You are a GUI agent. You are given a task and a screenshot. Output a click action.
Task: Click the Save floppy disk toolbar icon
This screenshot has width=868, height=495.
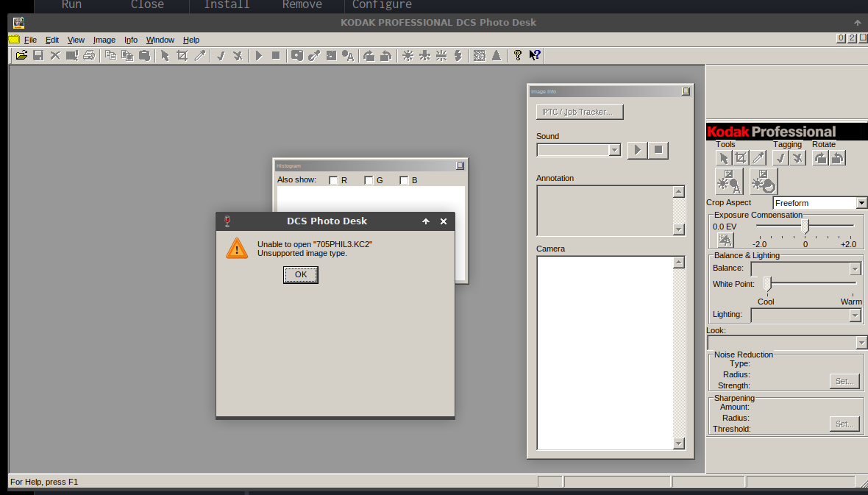pyautogui.click(x=38, y=55)
